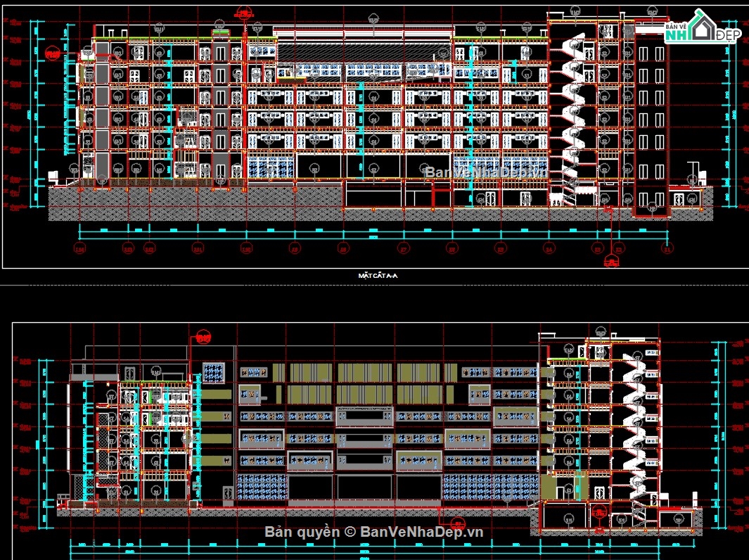Select the dashed divider line between the two drawings
Screen dimensions: 749x560
374,286
